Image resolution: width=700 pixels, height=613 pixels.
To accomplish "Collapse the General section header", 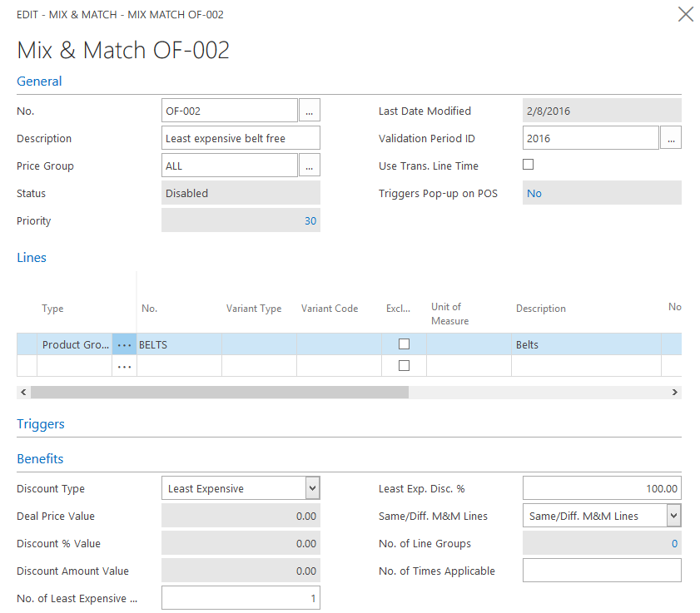I will click(39, 82).
